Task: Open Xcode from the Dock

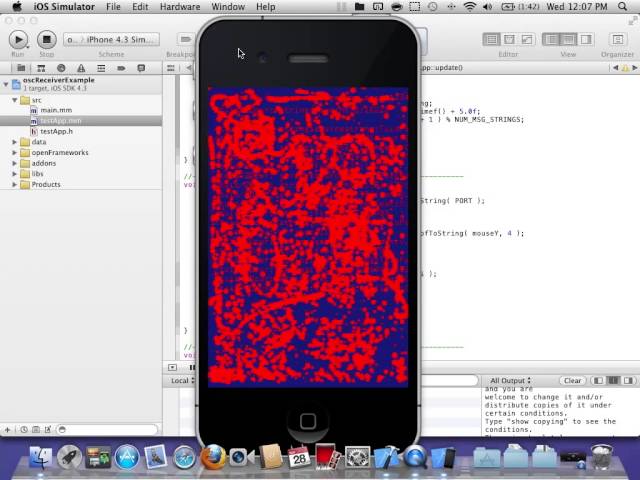Action: click(x=386, y=458)
